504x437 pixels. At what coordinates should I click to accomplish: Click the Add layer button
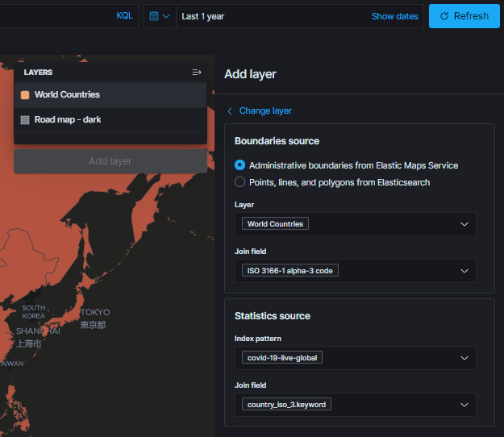[x=110, y=161]
